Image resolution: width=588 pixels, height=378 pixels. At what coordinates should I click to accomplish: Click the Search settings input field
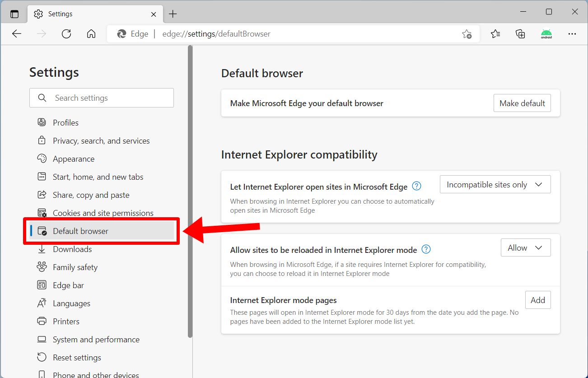102,98
